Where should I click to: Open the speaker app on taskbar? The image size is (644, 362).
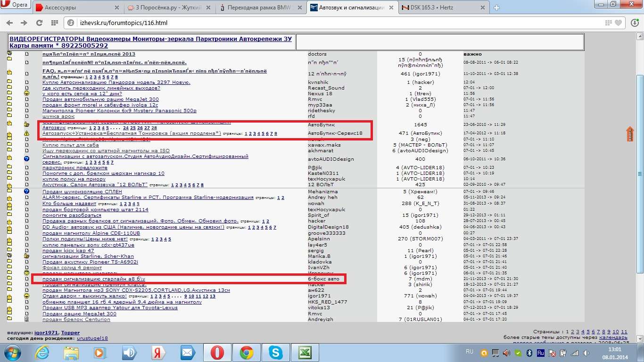[x=129, y=352]
